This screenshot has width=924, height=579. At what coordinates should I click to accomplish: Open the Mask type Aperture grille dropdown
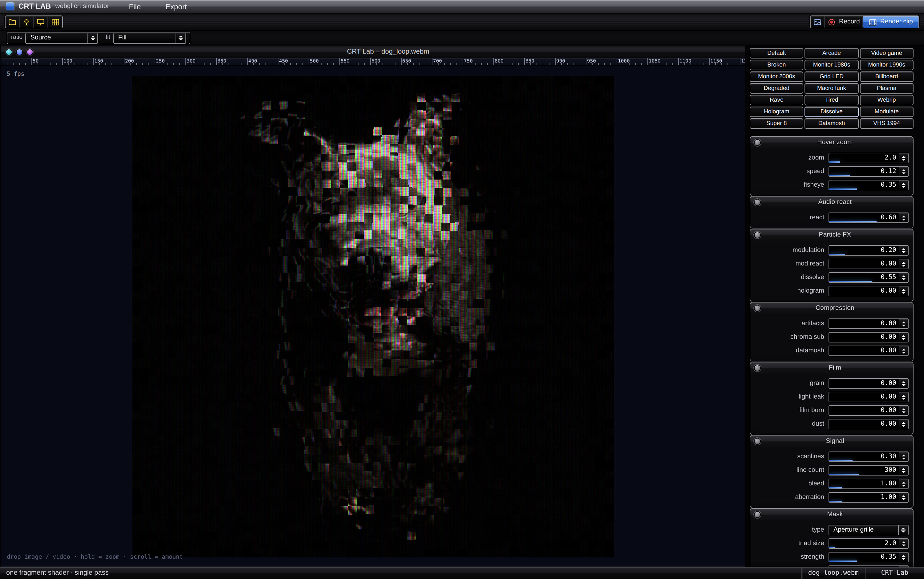pyautogui.click(x=868, y=530)
